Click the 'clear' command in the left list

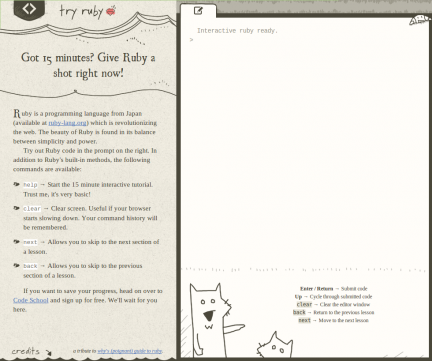click(x=32, y=209)
